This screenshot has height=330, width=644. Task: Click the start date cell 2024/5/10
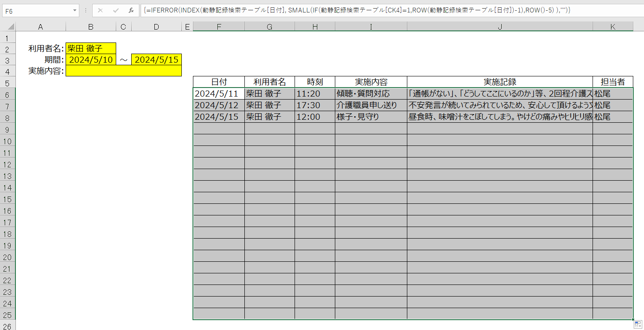[91, 59]
